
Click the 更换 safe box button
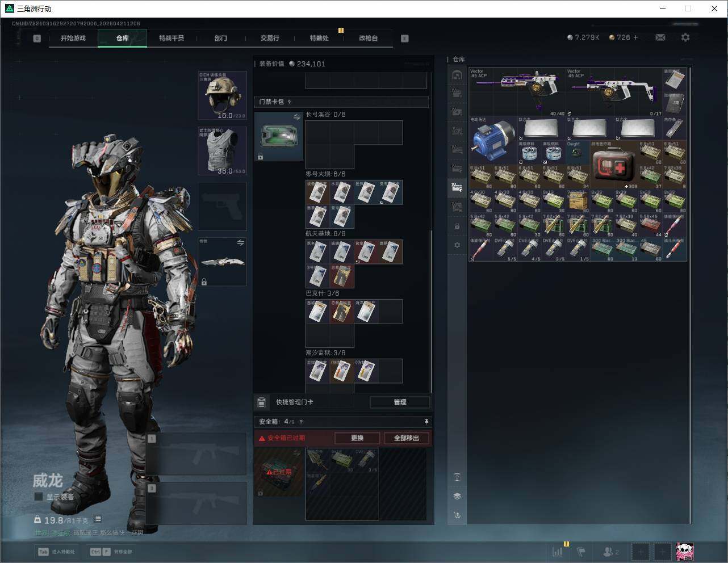(x=357, y=438)
